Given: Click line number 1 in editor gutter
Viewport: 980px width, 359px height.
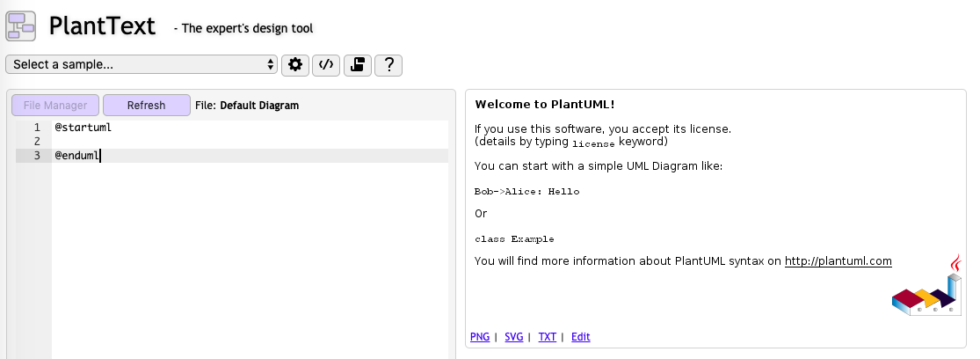Looking at the screenshot, I should point(37,128).
